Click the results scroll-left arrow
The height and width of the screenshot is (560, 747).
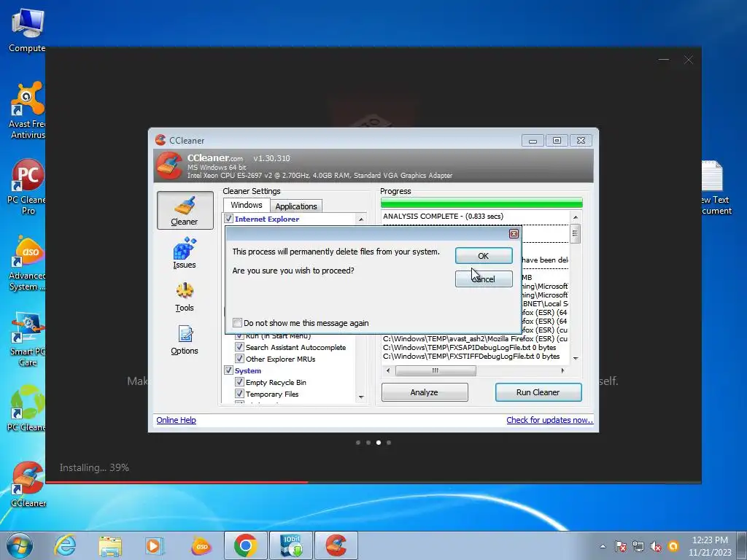click(388, 370)
